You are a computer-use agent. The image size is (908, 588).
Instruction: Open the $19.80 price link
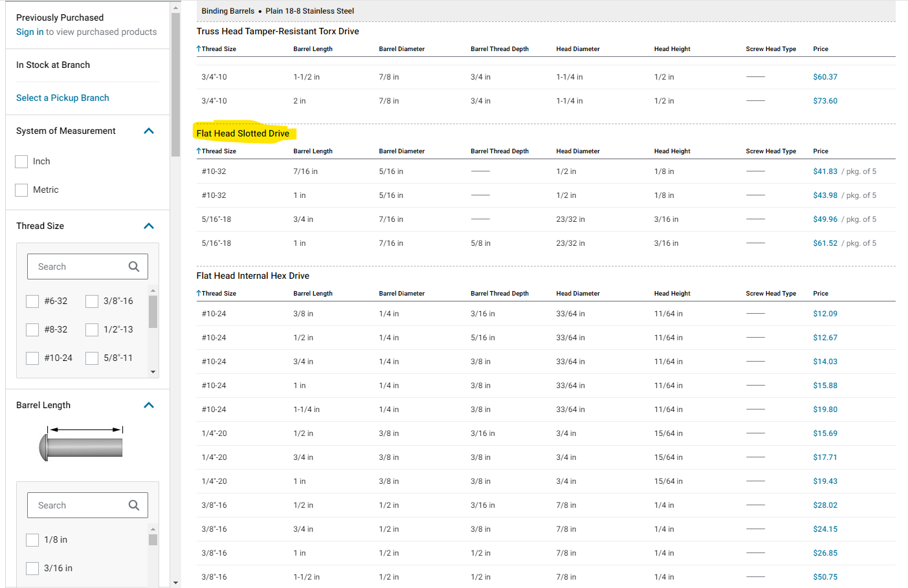[x=825, y=409]
